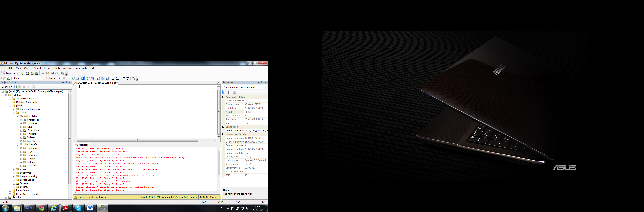Click the Object Explorer Filter funnel icon
Image resolution: width=644 pixels, height=212 pixels.
(28, 87)
